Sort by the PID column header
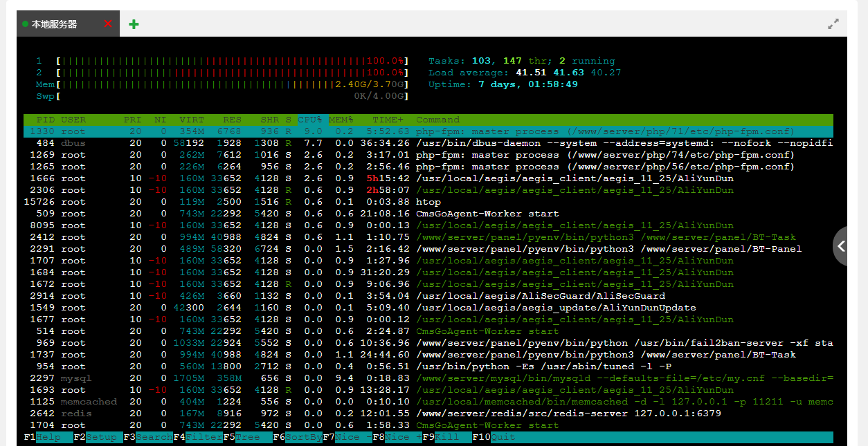 46,120
